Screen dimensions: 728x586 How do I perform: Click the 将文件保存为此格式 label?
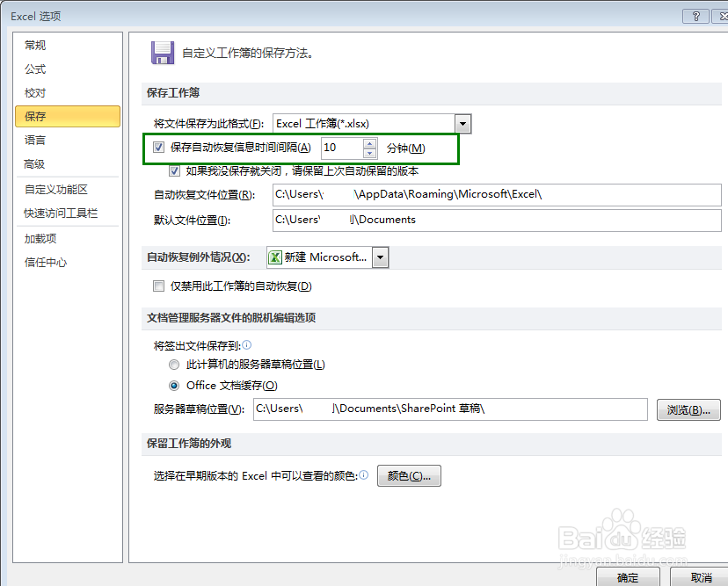[208, 124]
